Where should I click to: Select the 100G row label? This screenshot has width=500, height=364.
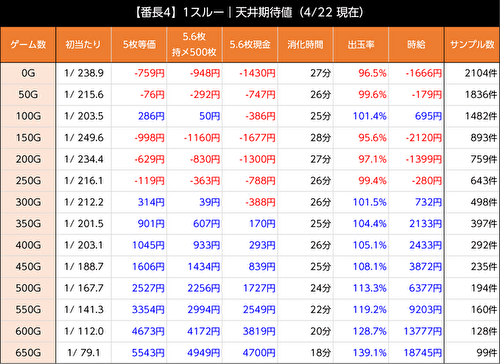28,116
